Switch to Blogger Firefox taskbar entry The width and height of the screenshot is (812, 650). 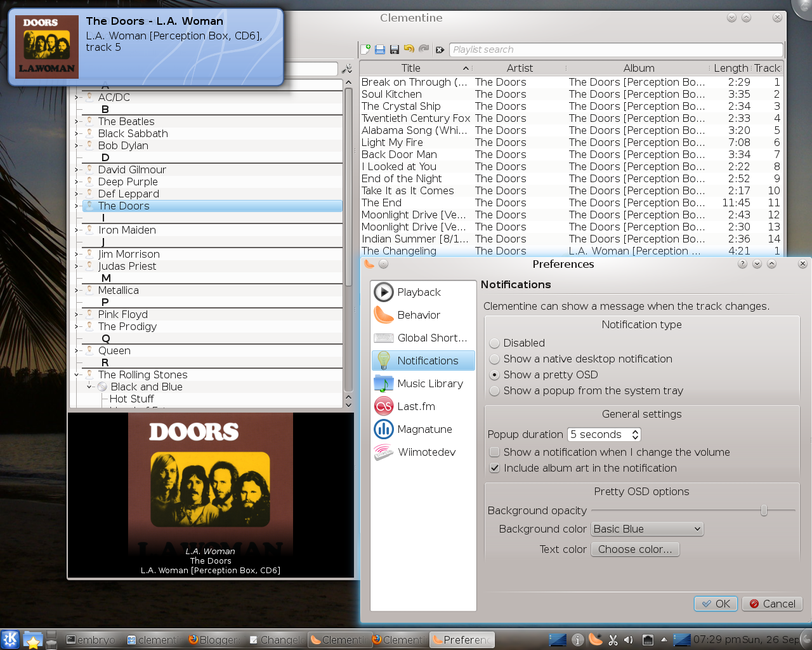pyautogui.click(x=213, y=640)
